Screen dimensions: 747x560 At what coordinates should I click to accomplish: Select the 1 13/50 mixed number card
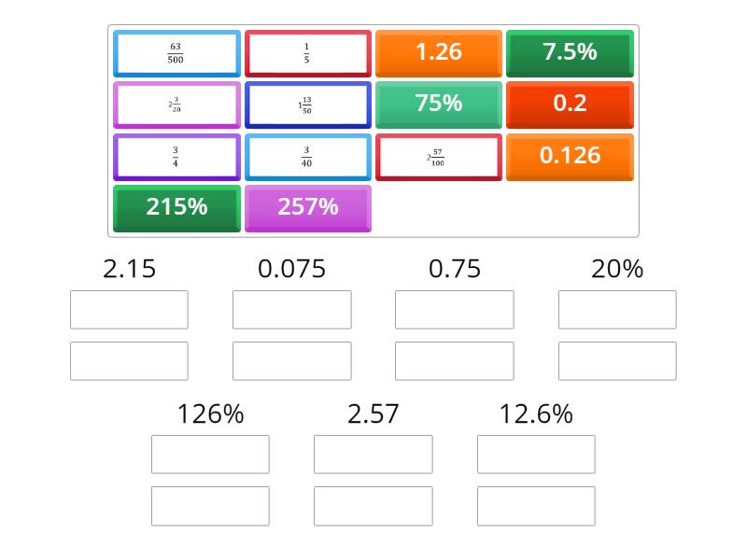point(308,105)
